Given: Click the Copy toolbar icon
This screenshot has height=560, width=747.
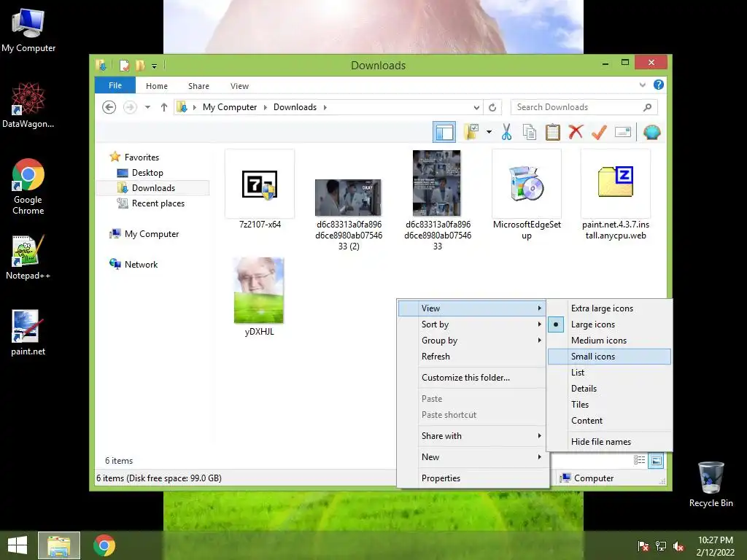Looking at the screenshot, I should coord(530,132).
